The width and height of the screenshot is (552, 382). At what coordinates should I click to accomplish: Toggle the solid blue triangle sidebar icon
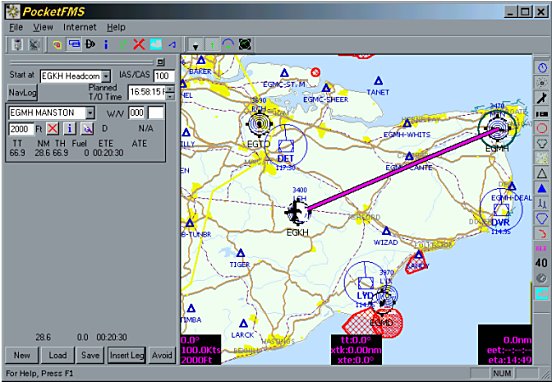coord(542,188)
